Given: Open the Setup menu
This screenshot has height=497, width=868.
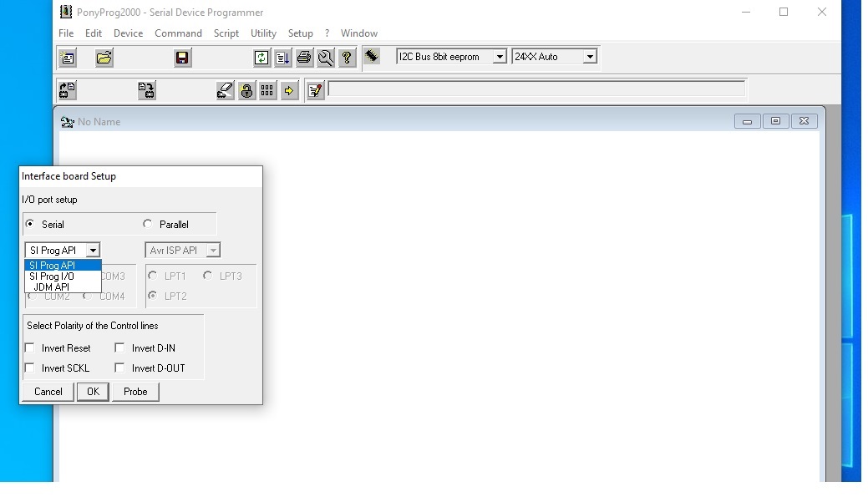Looking at the screenshot, I should click(x=301, y=33).
